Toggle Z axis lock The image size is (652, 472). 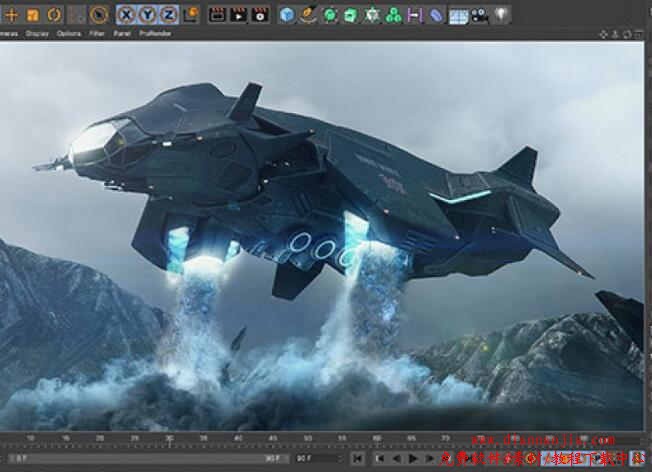click(169, 15)
